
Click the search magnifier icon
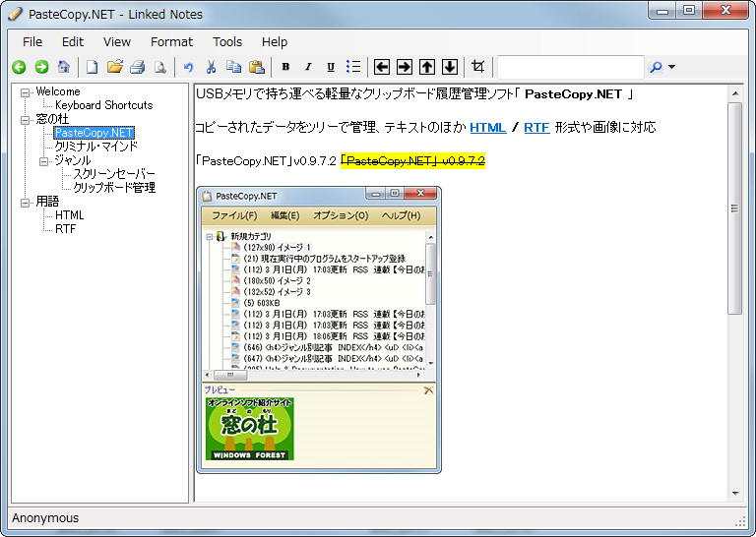656,67
